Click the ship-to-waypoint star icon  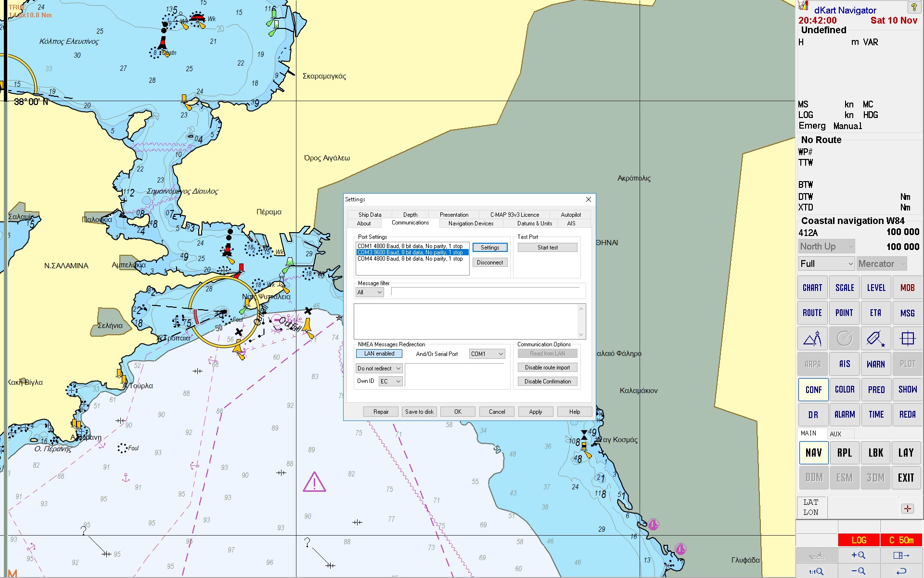tap(876, 339)
